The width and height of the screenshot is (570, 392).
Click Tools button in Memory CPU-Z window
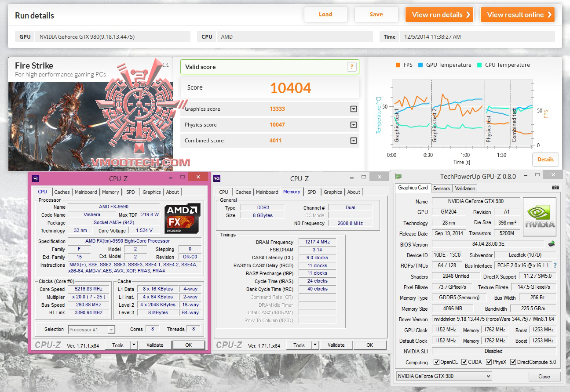[299, 345]
